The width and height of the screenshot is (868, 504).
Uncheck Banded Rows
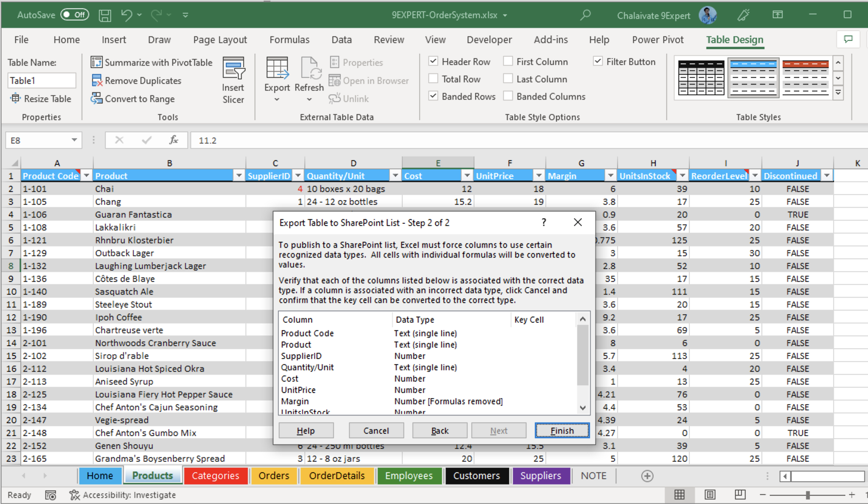[x=432, y=96]
